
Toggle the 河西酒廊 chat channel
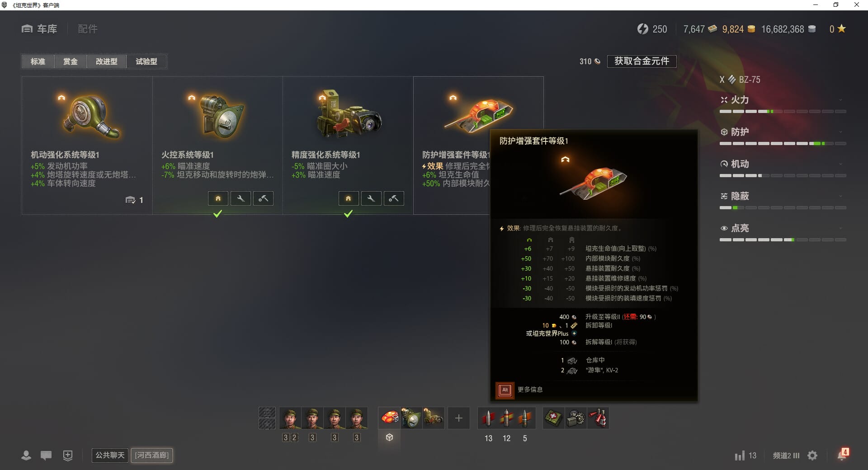(152, 455)
